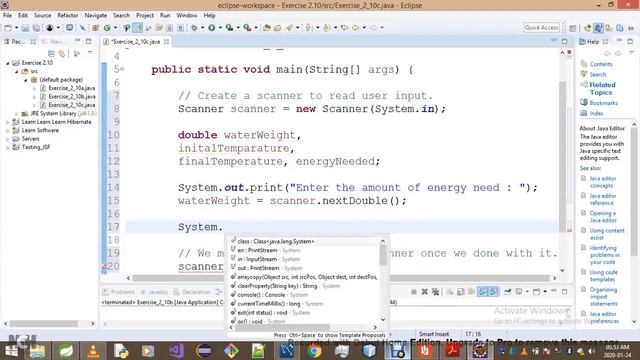Screen dimensions: 640x360
Task: Expand the Servers project node
Action: pos(7,139)
